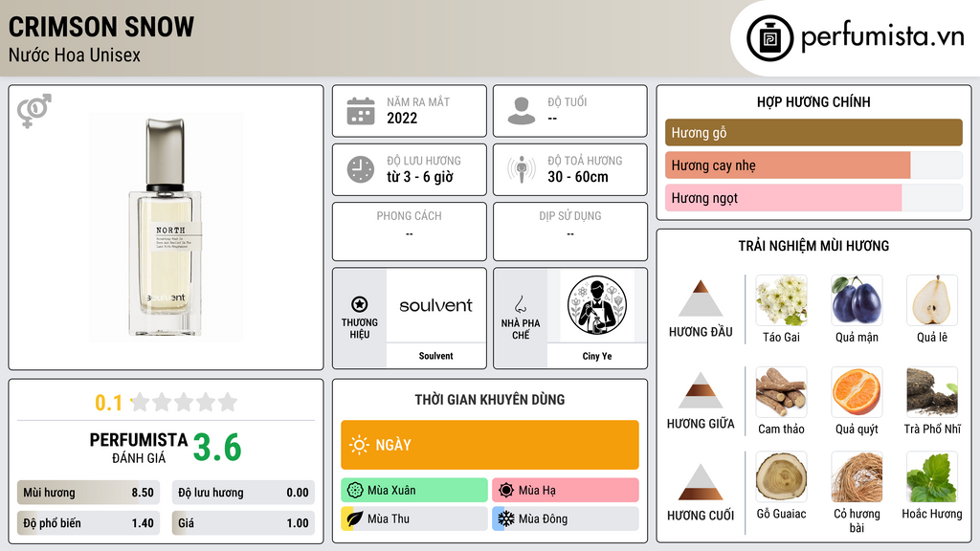The image size is (980, 551).
Task: Click the Thời gian khuyên dùng heading
Action: tap(490, 399)
